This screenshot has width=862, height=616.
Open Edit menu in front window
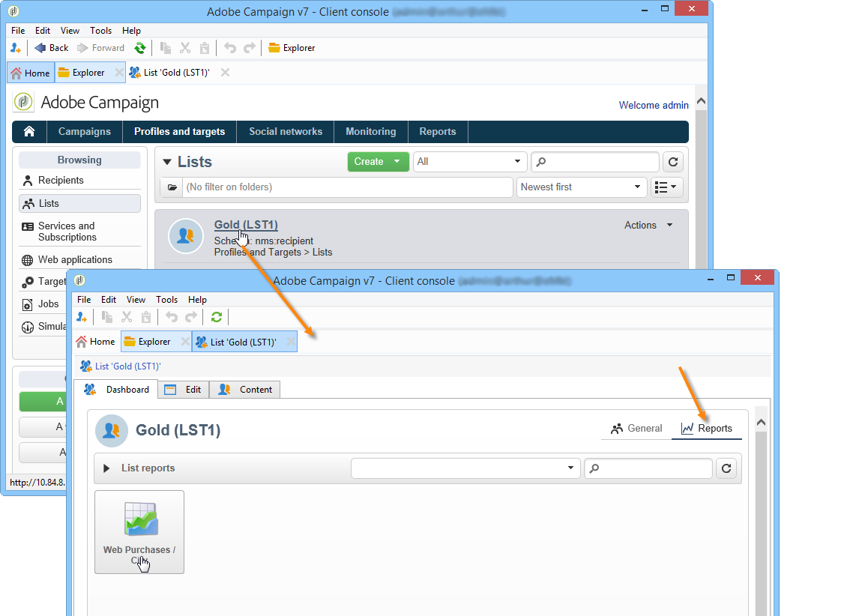[108, 300]
